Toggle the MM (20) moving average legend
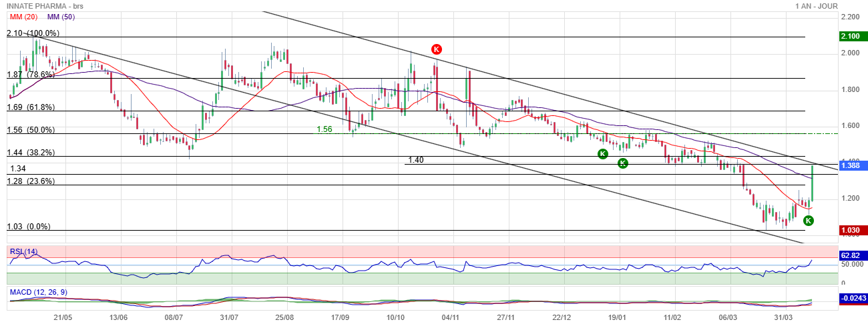This screenshot has height=324, width=868. coord(22,16)
